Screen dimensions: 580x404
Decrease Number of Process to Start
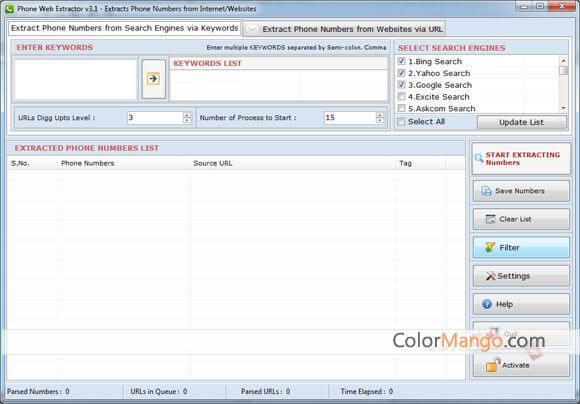pyautogui.click(x=380, y=121)
